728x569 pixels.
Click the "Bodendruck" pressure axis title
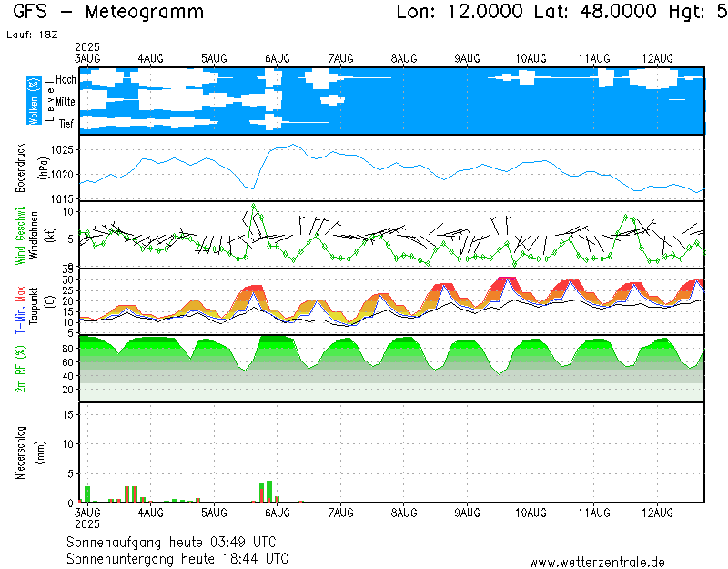coord(20,168)
